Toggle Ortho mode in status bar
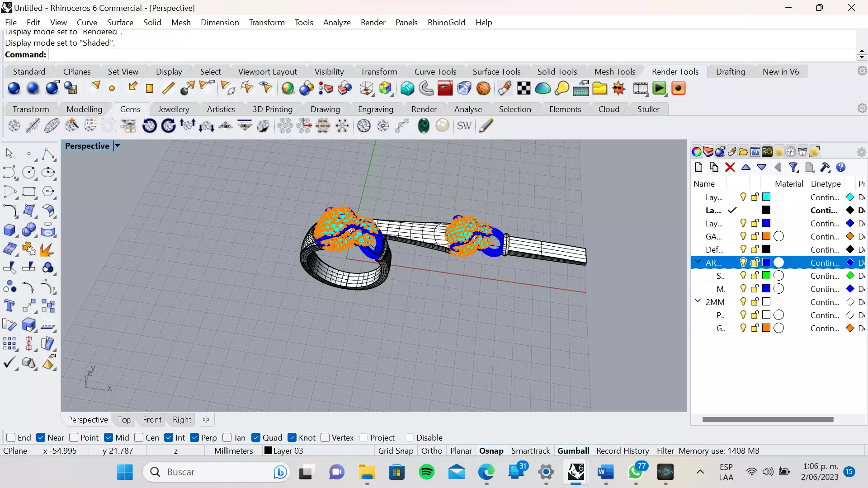868x488 pixels. pyautogui.click(x=432, y=450)
